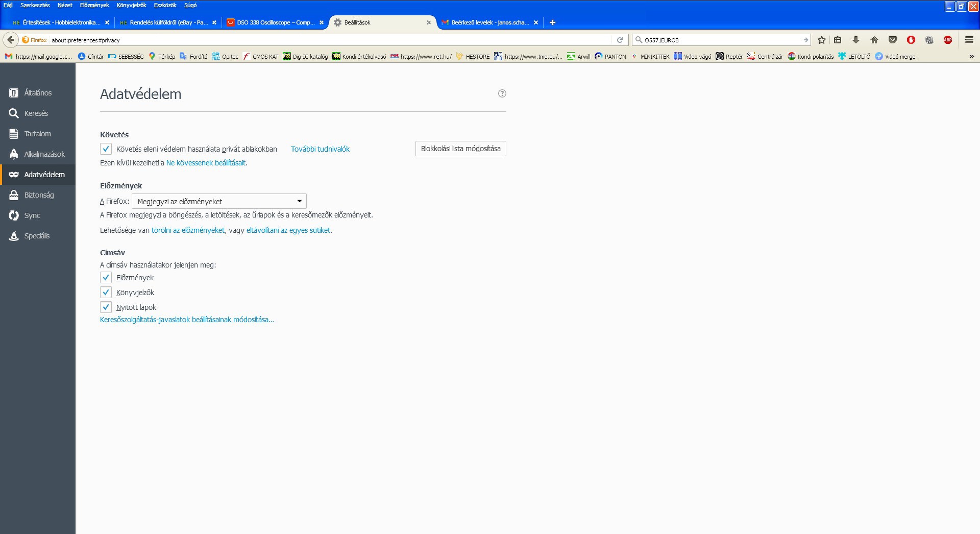
Task: Go back with the back arrow button
Action: click(11, 40)
